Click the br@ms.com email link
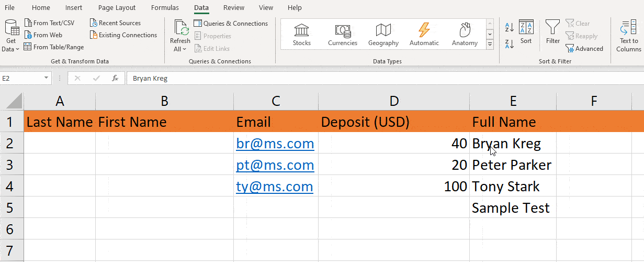This screenshot has width=644, height=262. [x=275, y=144]
